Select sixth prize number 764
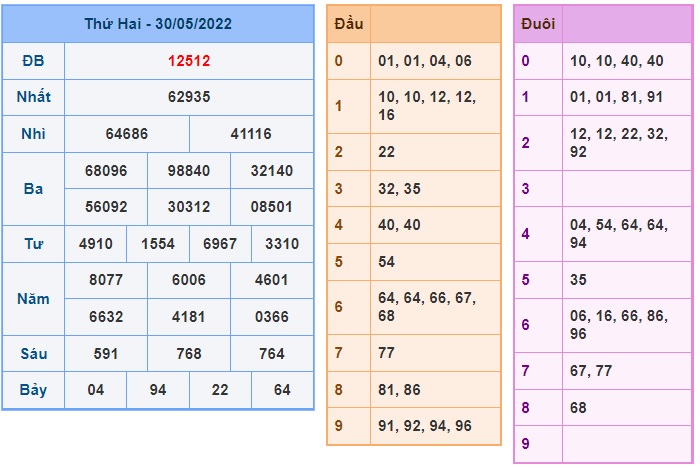Screen dimensions: 700x468 (271, 354)
